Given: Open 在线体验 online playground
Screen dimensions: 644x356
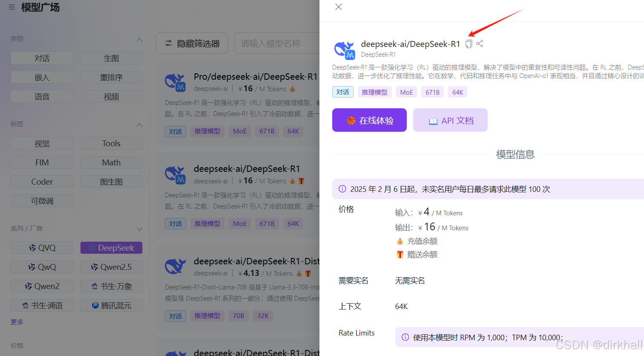Looking at the screenshot, I should tap(369, 120).
